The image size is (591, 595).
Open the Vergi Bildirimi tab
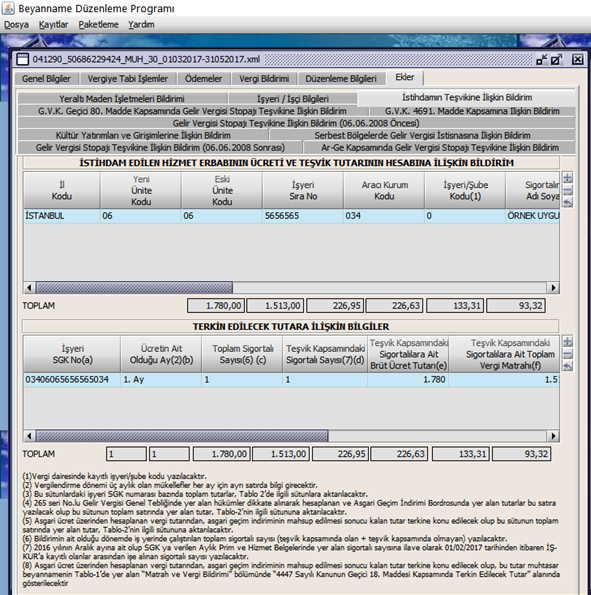[x=264, y=79]
